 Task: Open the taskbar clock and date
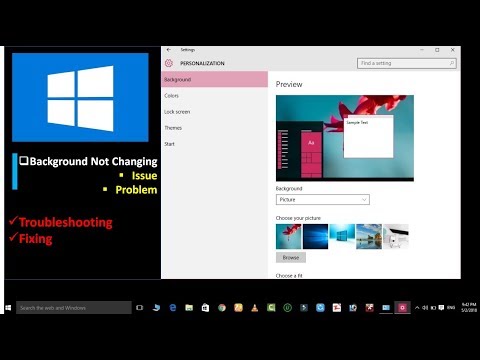coord(469,307)
